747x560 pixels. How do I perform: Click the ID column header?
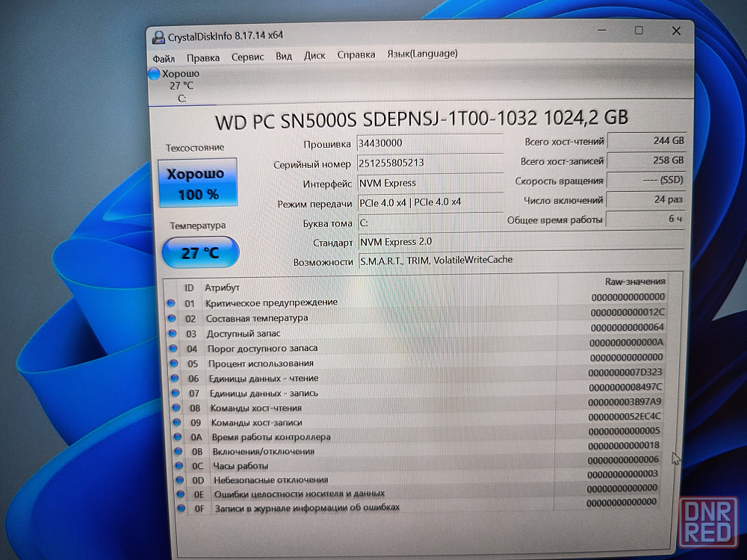coord(189,288)
